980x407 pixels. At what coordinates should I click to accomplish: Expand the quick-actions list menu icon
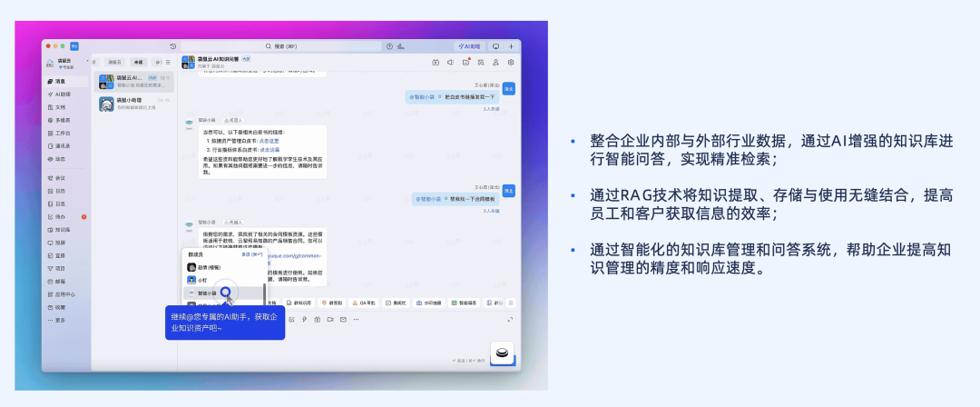pos(511,303)
